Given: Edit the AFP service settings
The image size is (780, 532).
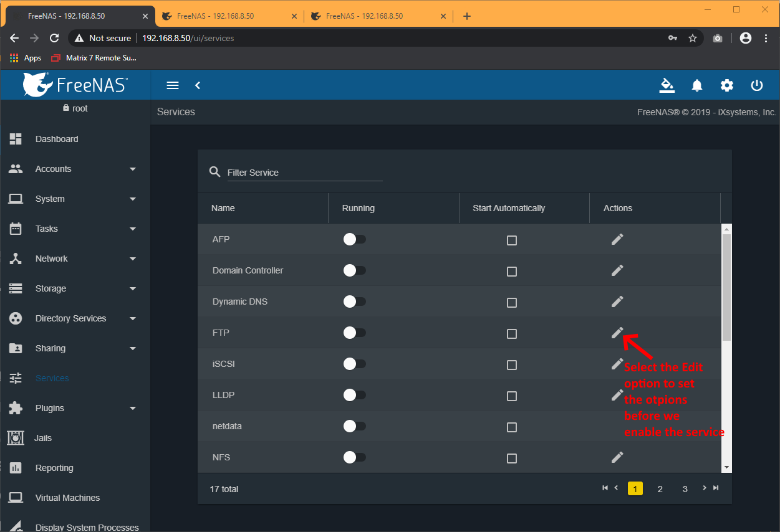Looking at the screenshot, I should (617, 239).
